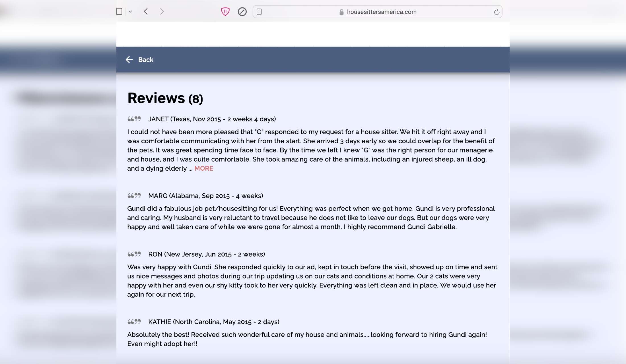Expand Janet's review with MORE link
626x364 pixels.
204,168
